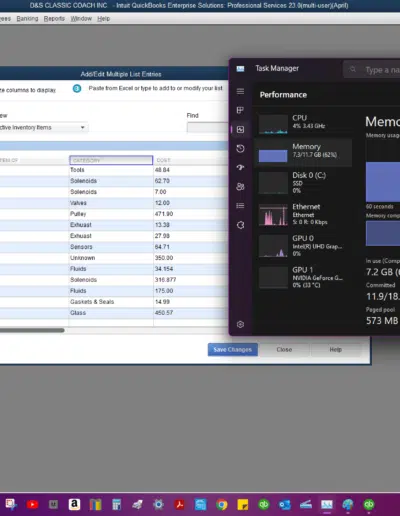Select CPU in the Performance list
This screenshot has height=516, width=400.
303,123
